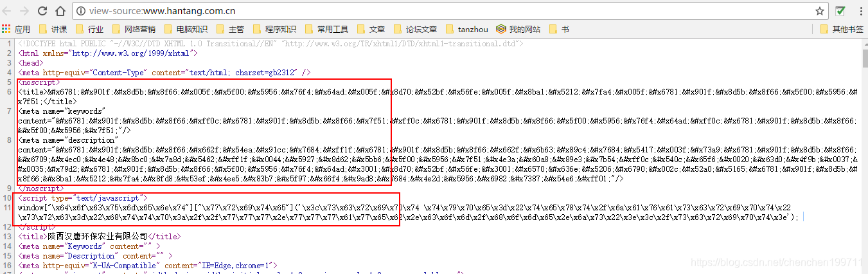Go back with the browser back arrow
This screenshot has width=868, height=274.
8,11
